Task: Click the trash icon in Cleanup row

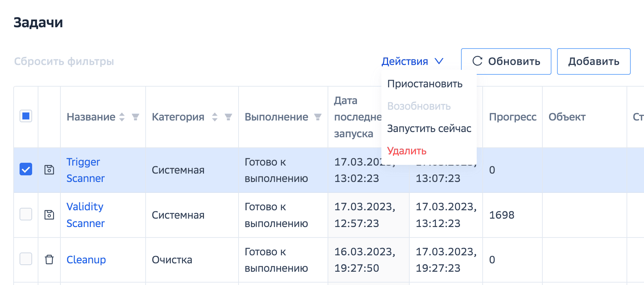Action: (x=49, y=260)
